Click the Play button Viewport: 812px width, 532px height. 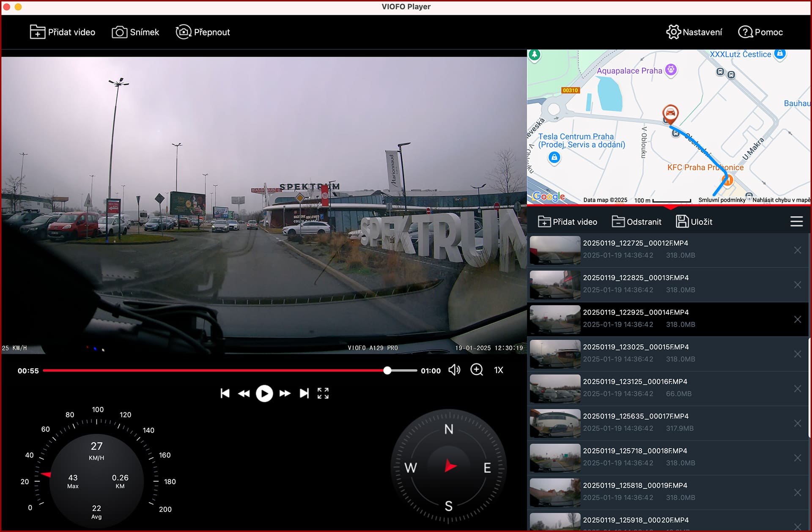tap(264, 393)
